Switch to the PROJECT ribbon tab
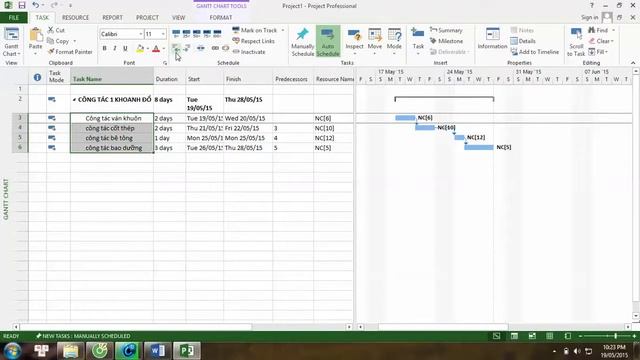This screenshot has height=360, width=640. (147, 18)
